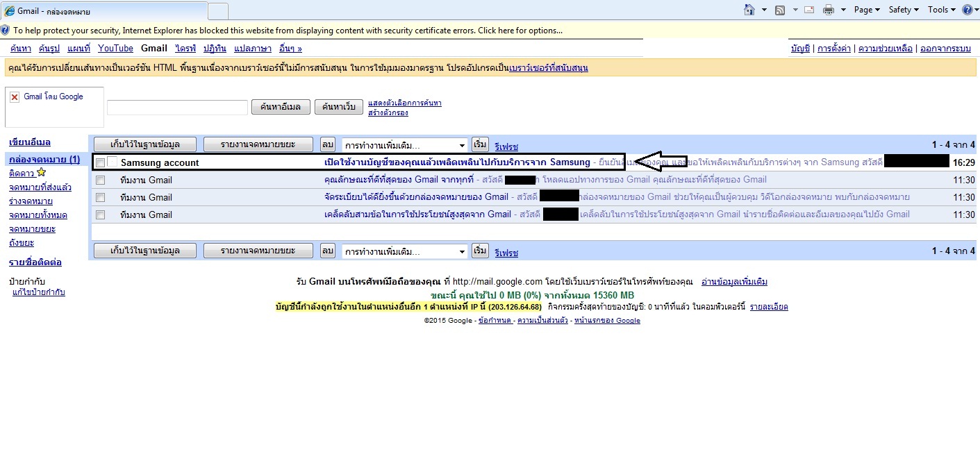
Task: Click the สร้างตัวกรอง link
Action: [x=388, y=112]
